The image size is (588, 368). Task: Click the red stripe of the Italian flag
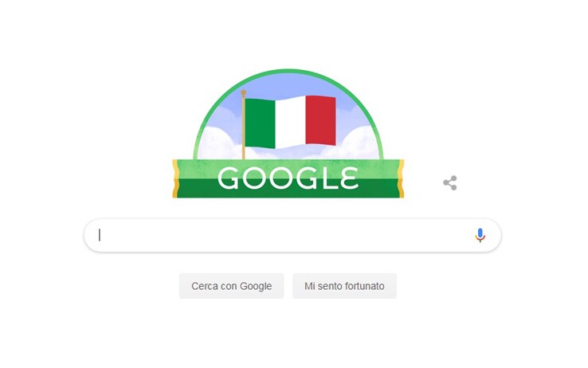pos(320,120)
